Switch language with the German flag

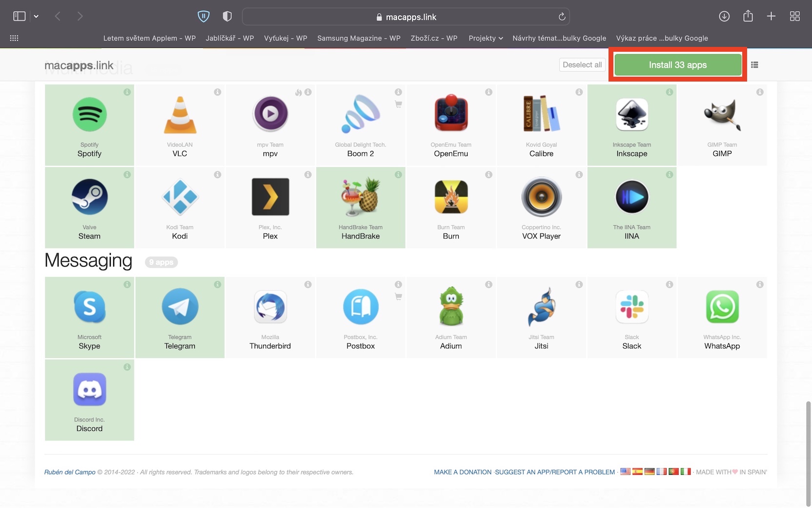[x=650, y=471]
